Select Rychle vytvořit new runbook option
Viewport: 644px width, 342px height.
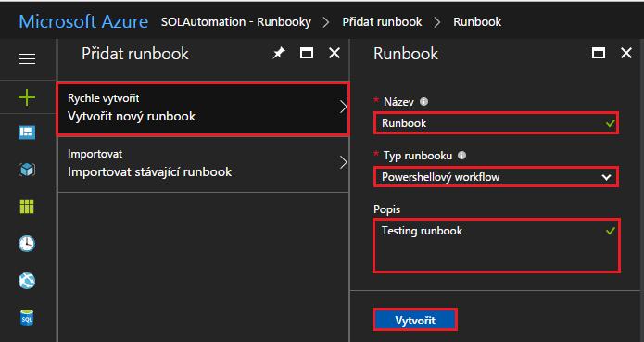click(203, 108)
